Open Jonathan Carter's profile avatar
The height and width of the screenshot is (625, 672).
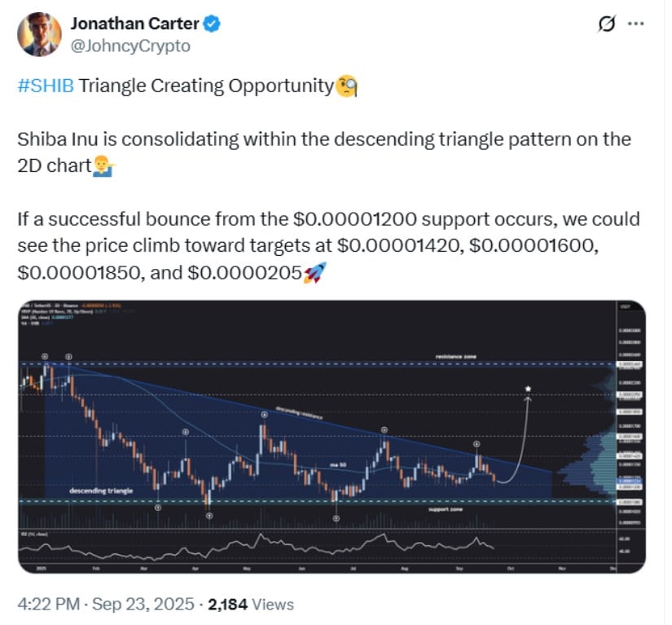pos(38,34)
